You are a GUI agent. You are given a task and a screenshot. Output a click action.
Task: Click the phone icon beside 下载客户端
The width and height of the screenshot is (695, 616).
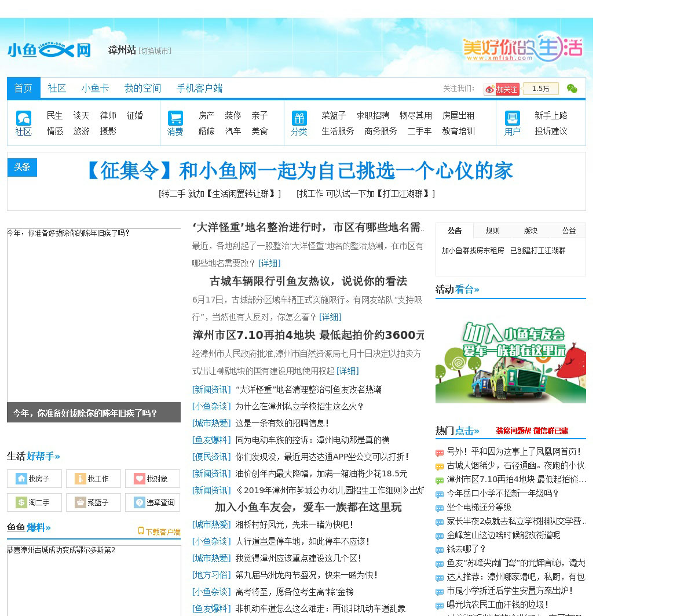pyautogui.click(x=141, y=531)
